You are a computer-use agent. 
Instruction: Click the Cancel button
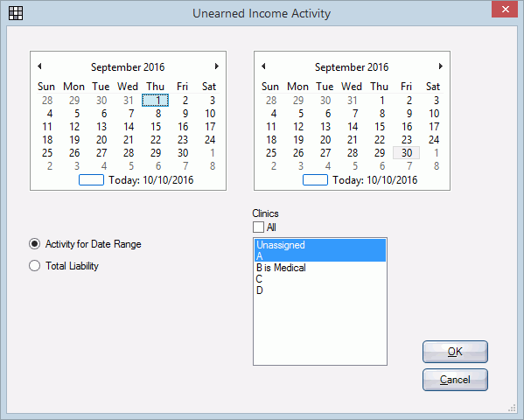[x=455, y=380]
